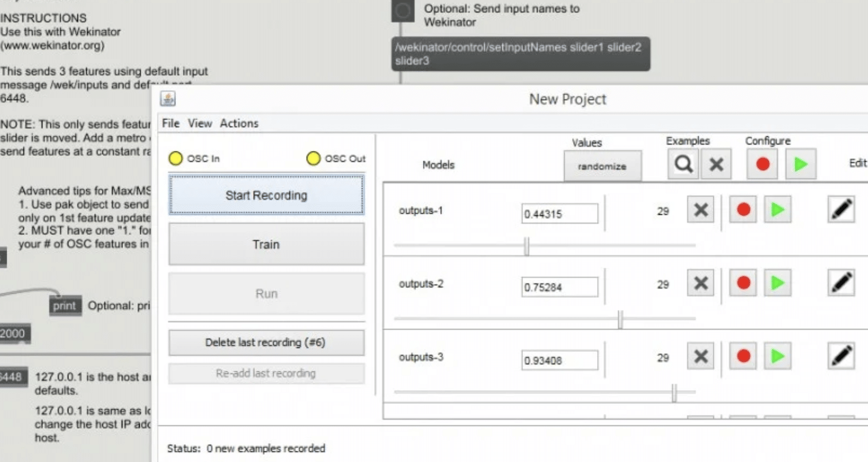
Task: Open the pencil edit icon for outputs-2
Action: tap(841, 283)
